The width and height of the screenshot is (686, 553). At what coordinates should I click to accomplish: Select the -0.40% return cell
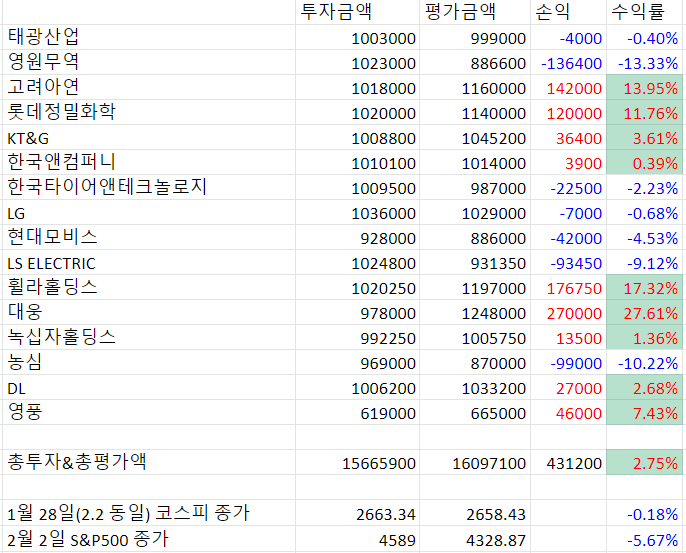pos(644,37)
